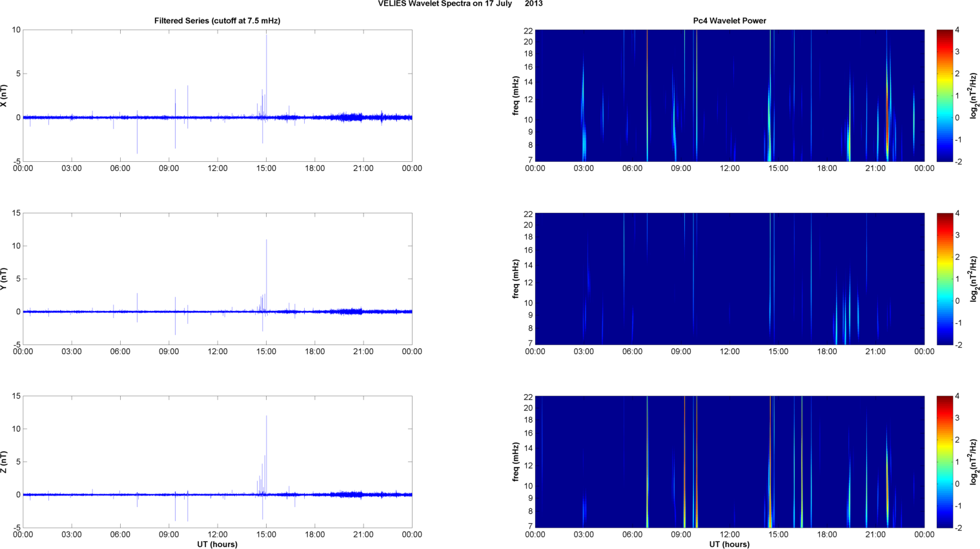
Task: Select the Filtered Series column title
Action: 217,21
